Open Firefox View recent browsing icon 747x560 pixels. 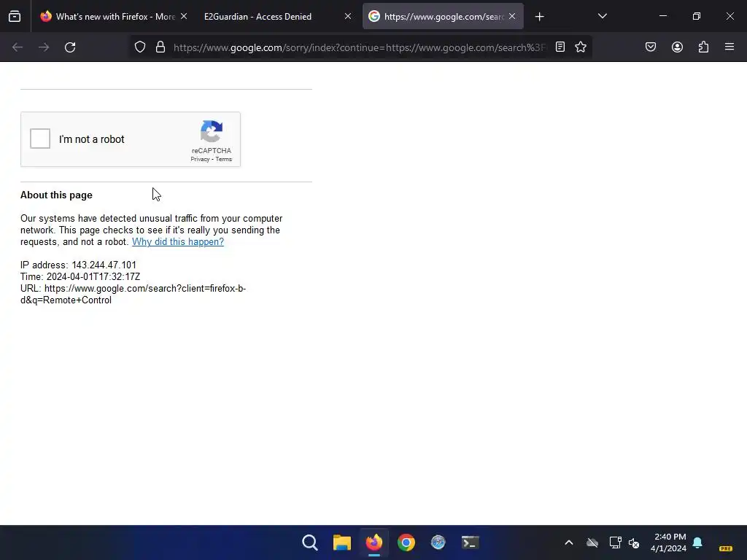click(15, 16)
